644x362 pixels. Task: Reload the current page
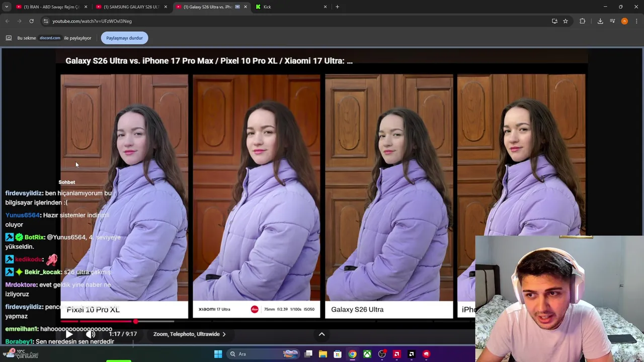pyautogui.click(x=31, y=21)
